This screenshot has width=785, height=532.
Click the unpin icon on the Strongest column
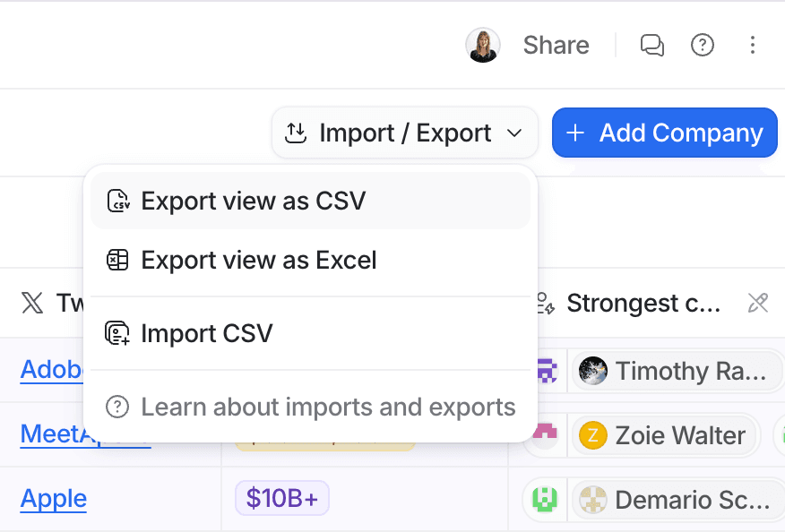(x=758, y=304)
